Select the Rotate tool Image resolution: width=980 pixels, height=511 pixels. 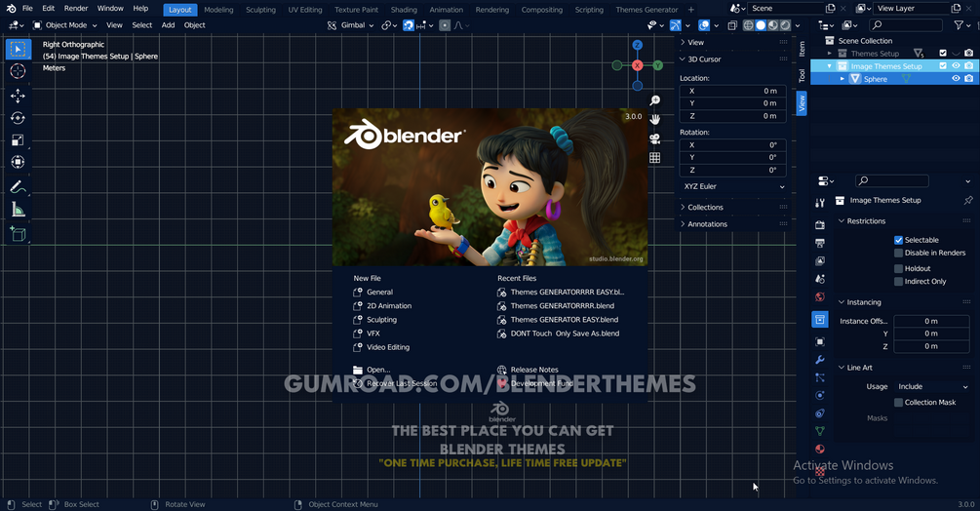19,117
